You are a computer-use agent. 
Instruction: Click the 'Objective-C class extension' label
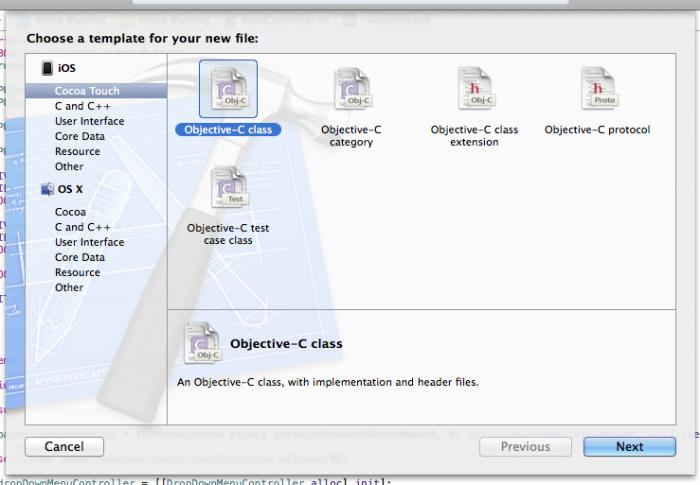[x=474, y=136]
